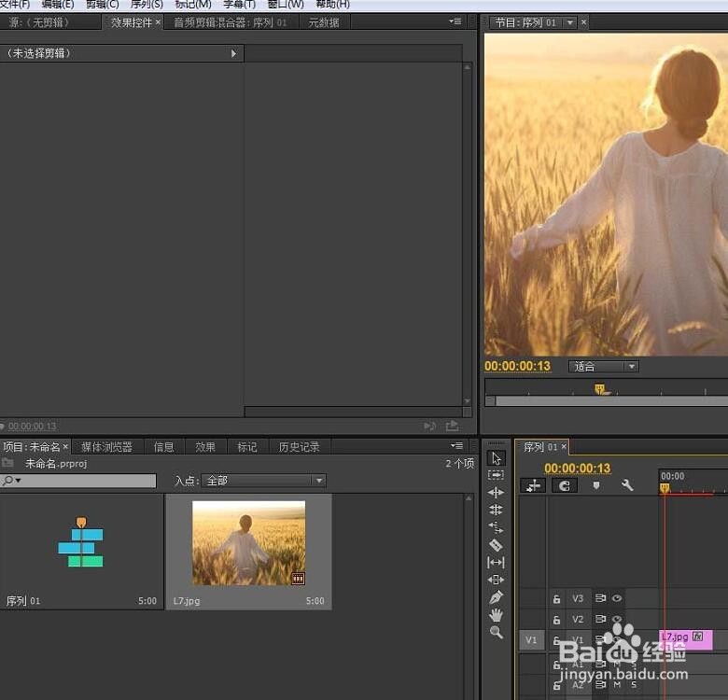Viewport: 728px width, 700px height.
Task: Open the upper panel group flyout menu
Action: tap(455, 21)
